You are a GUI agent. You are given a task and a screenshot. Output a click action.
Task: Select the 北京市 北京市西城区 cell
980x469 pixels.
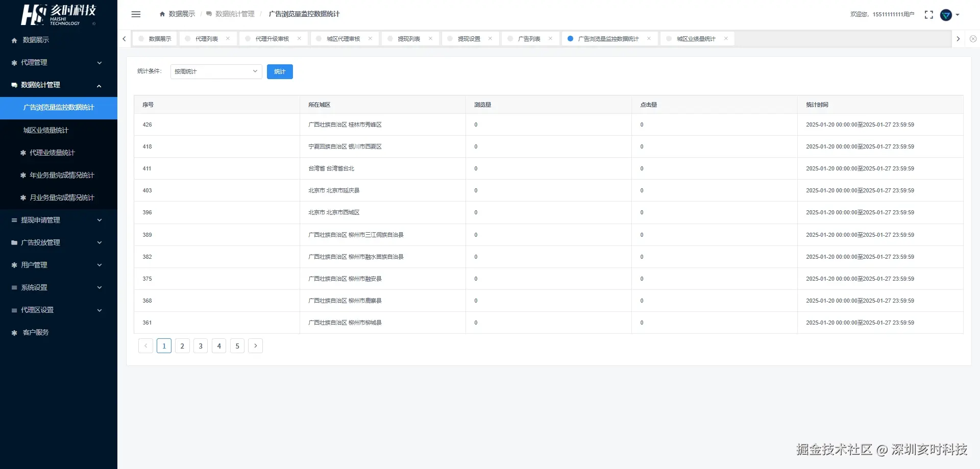(x=383, y=212)
